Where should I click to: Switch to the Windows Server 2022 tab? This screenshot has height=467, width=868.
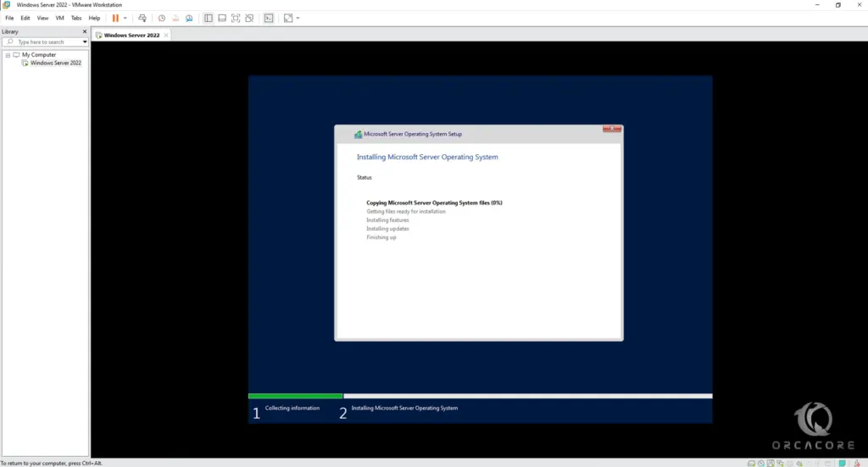tap(131, 35)
